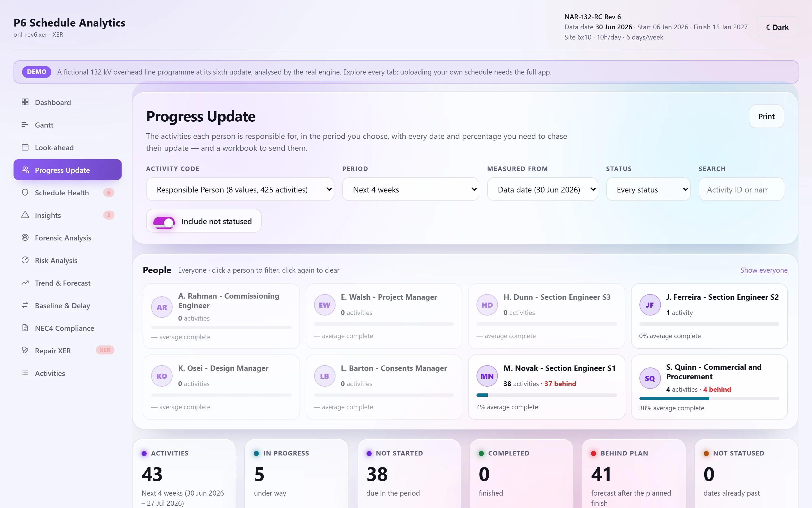Filter by E. Walsh - Project Manager card
The width and height of the screenshot is (812, 508).
point(384,316)
